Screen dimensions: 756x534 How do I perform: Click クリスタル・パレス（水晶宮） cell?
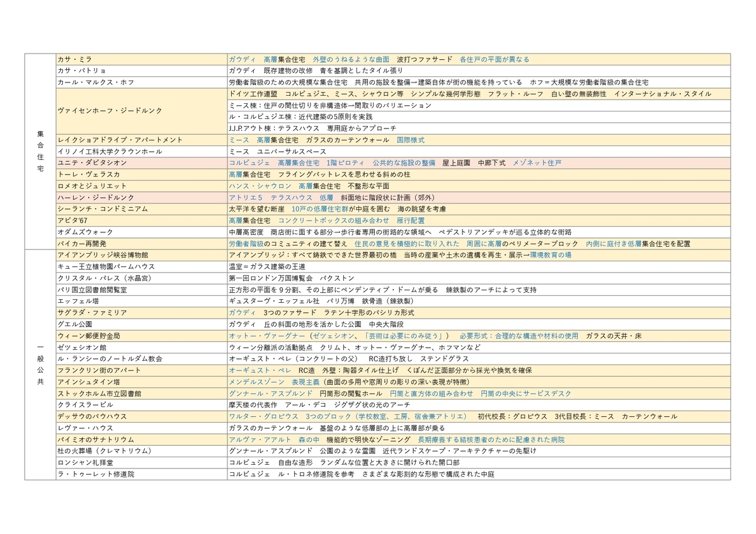141,278
